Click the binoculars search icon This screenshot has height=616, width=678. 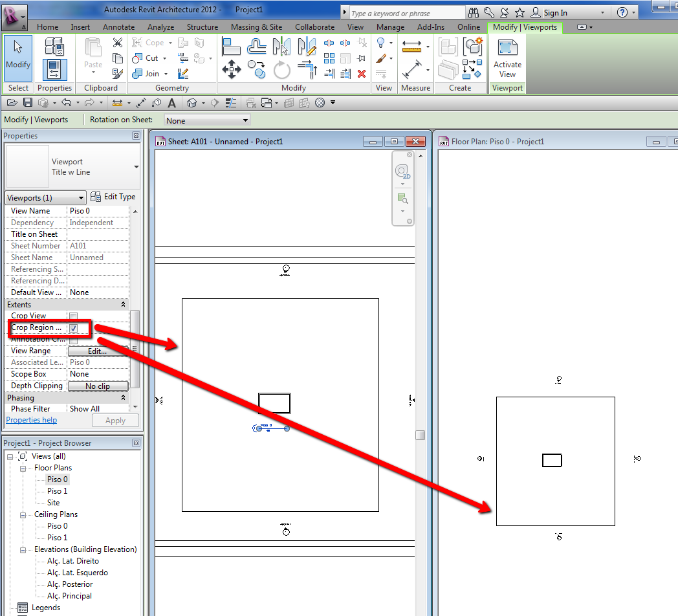pos(474,12)
